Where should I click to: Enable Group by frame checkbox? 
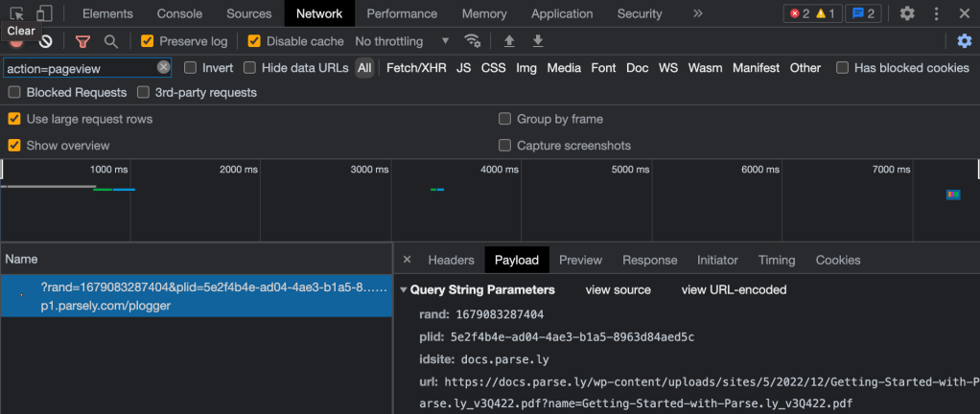505,119
